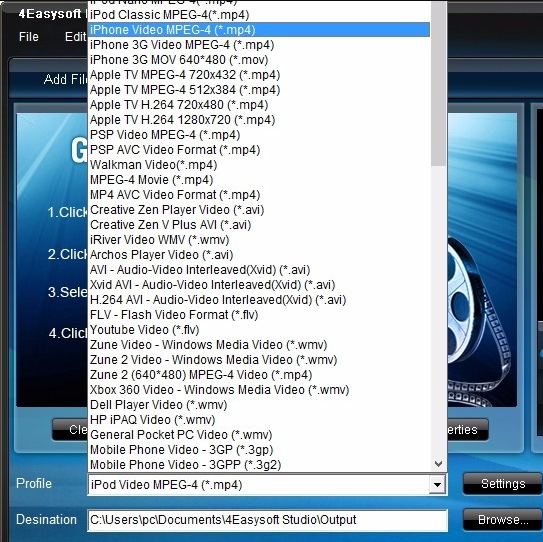
Task: Select Dell Player Video (*.wmv)
Action: [x=259, y=405]
